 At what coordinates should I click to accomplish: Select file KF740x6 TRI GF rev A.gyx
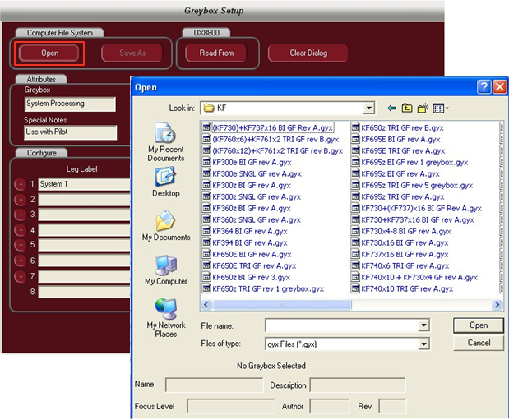pos(400,266)
